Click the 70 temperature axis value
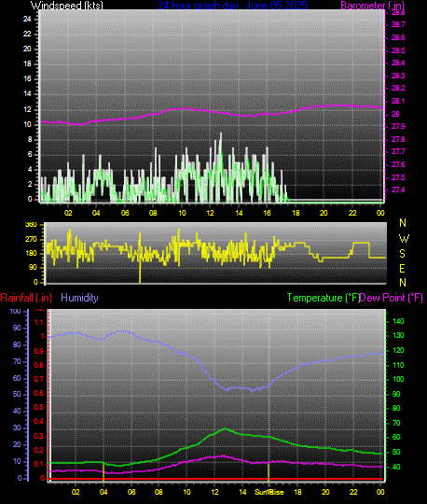Viewport: 427px width, 504px height. click(396, 423)
